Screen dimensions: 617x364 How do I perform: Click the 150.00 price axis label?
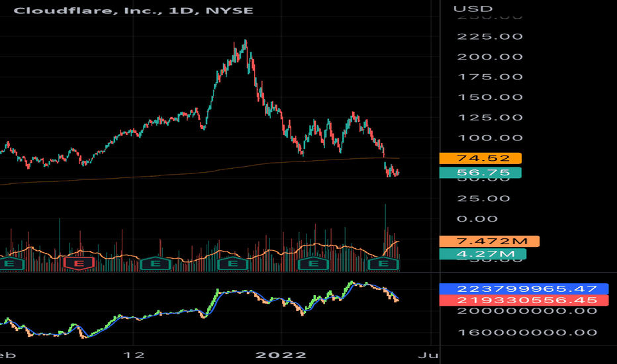[490, 97]
